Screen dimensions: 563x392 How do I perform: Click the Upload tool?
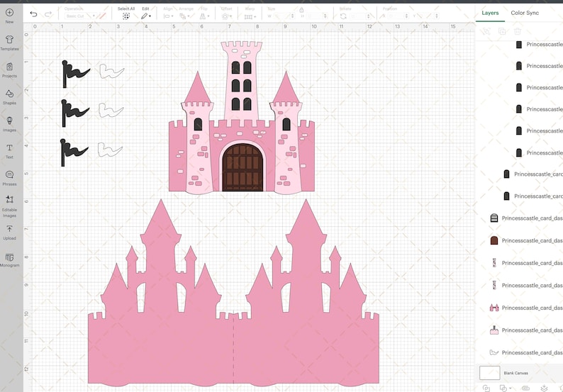(x=10, y=233)
